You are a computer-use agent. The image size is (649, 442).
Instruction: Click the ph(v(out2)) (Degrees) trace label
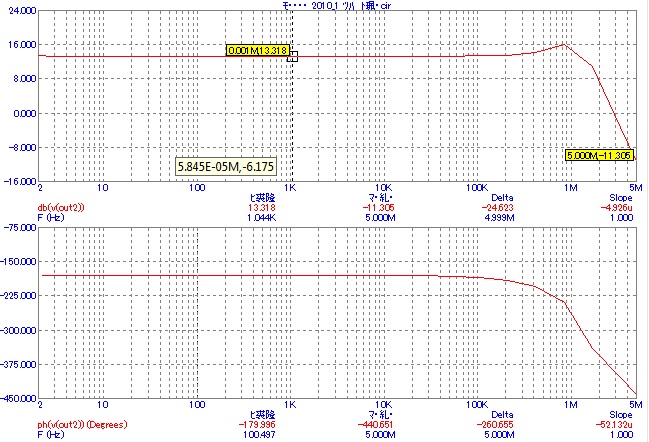pos(82,424)
